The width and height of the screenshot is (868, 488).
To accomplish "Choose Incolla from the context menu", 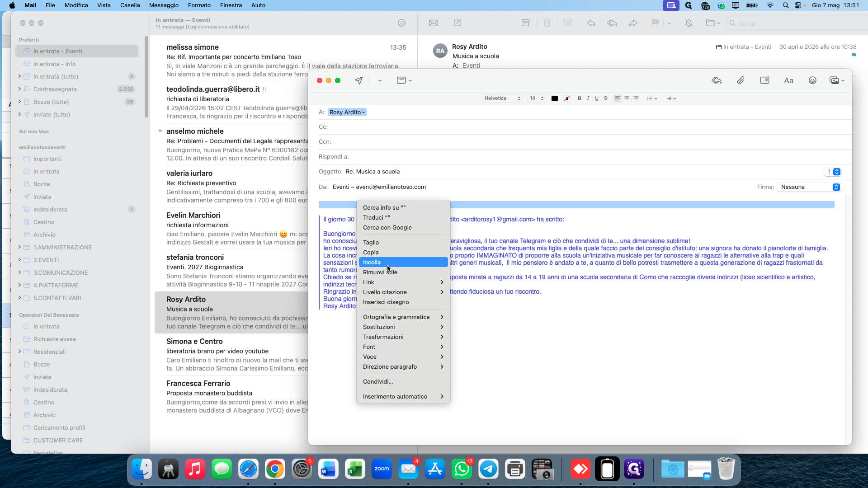I will (403, 262).
